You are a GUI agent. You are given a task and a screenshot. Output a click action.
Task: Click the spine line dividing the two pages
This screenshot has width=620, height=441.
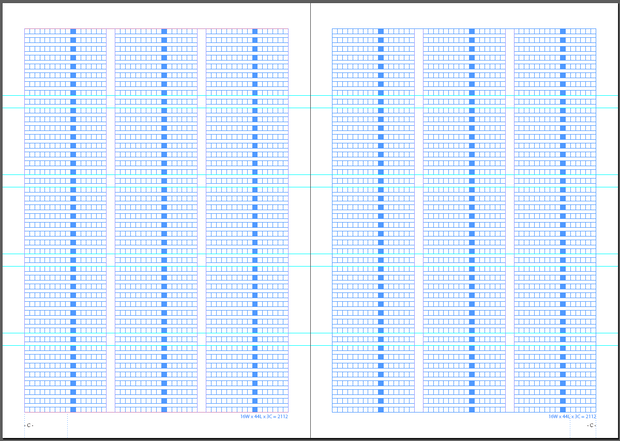(310, 220)
